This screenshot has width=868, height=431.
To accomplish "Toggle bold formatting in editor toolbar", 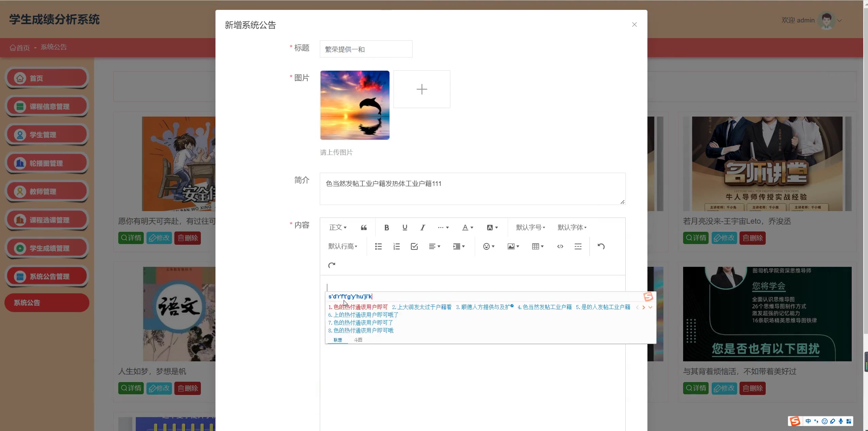I will [386, 227].
